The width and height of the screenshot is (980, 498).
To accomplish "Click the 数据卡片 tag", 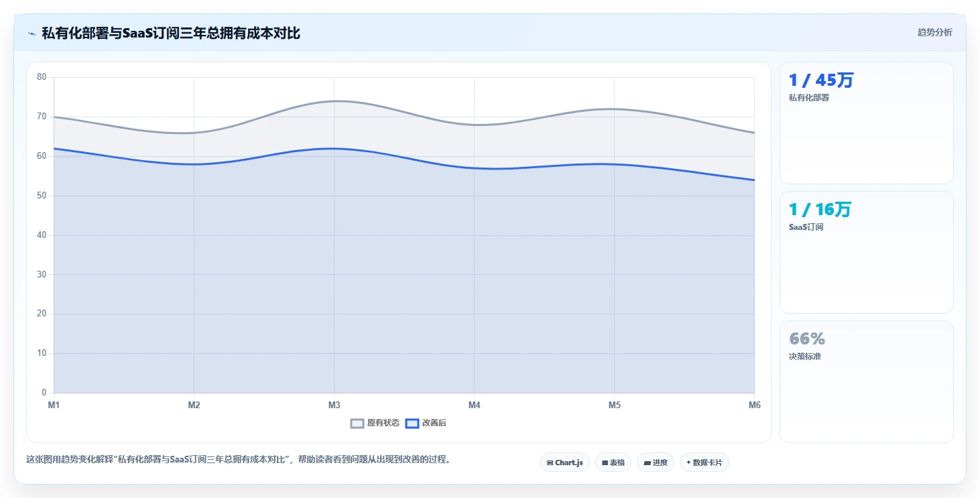I will (705, 462).
